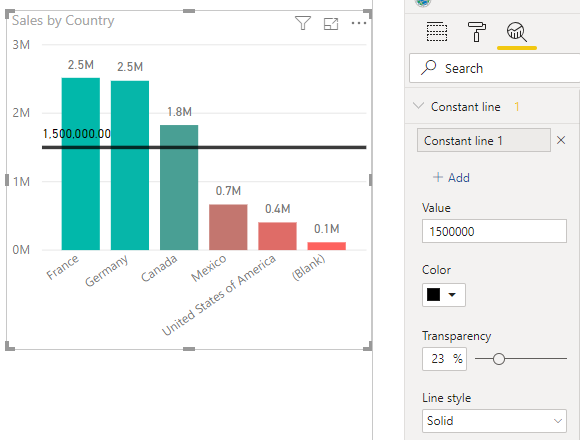Screen dimensions: 580x440
Task: Open the Color picker dropdown
Action: tap(444, 295)
